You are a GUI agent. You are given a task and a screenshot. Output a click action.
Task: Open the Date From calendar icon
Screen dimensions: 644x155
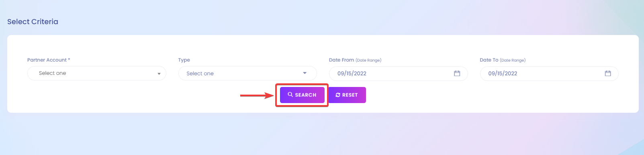coord(457,73)
